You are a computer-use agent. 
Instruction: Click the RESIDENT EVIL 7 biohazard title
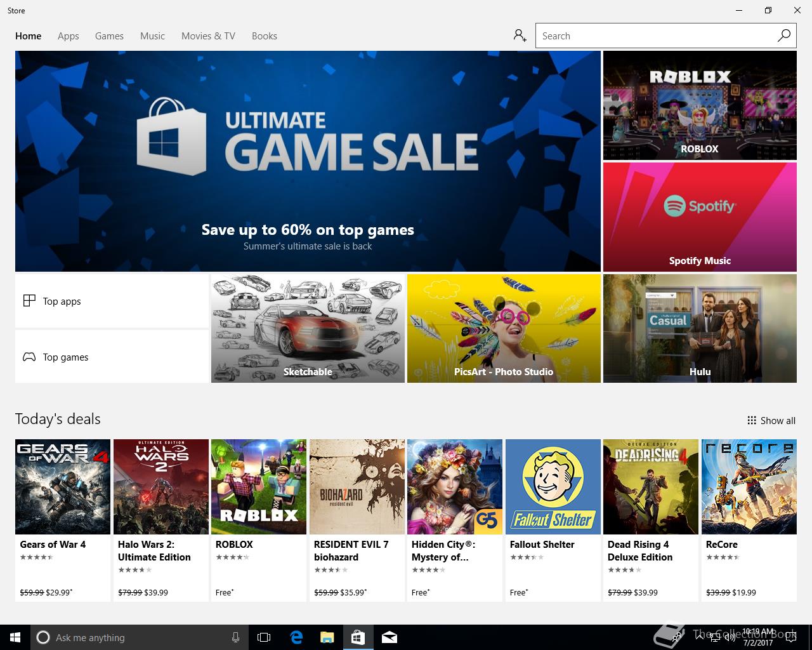[x=351, y=551]
